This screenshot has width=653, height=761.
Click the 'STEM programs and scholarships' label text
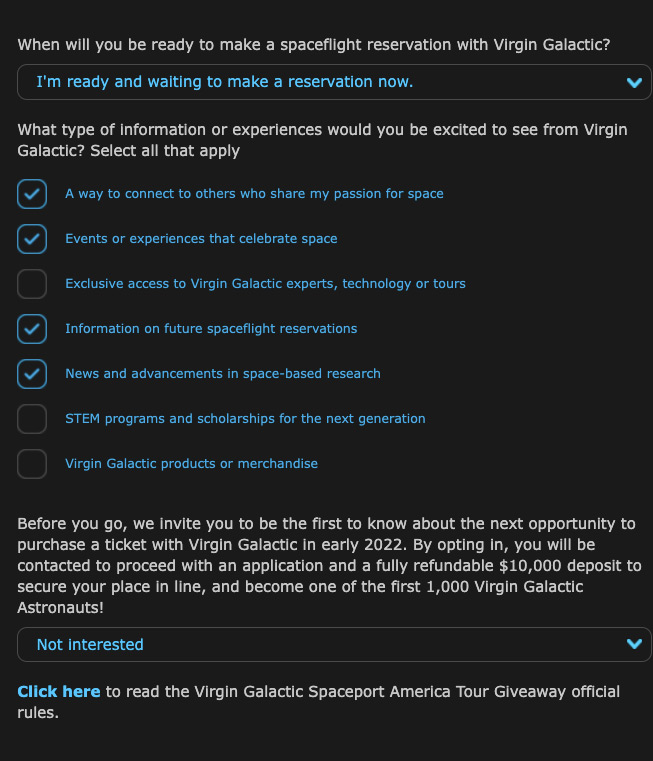point(245,419)
